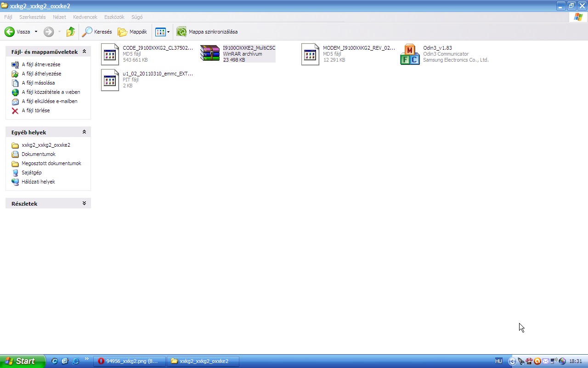This screenshot has height=368, width=588.
Task: Expand the quick launch chevron
Action: click(86, 359)
